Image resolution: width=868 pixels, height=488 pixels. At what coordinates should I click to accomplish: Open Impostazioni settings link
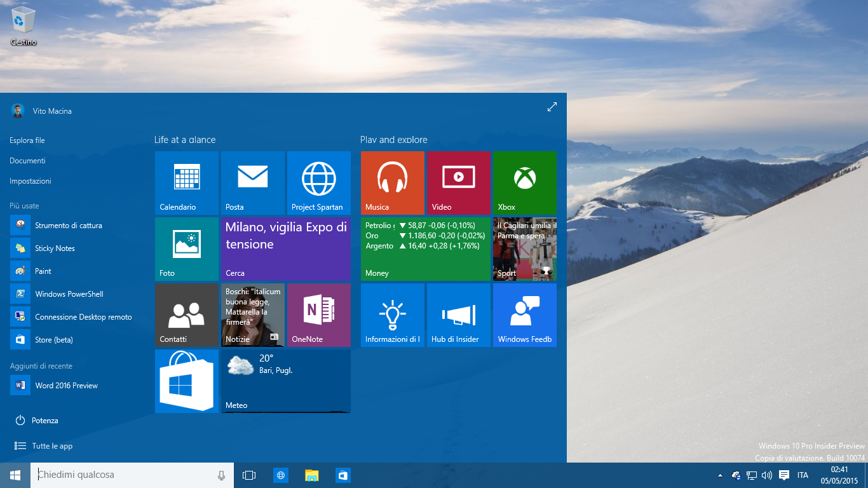point(31,181)
